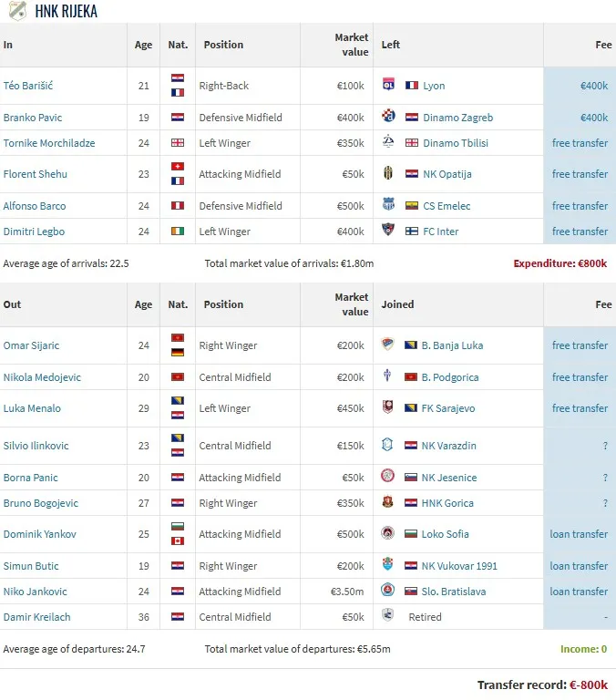This screenshot has height=700, width=616.
Task: Open the €400k fee for Branko Pavic
Action: pos(593,118)
